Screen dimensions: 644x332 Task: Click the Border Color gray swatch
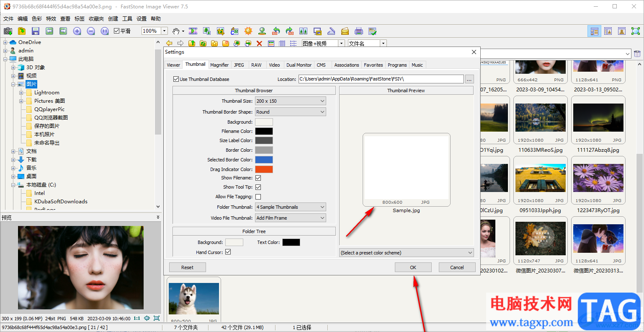264,150
